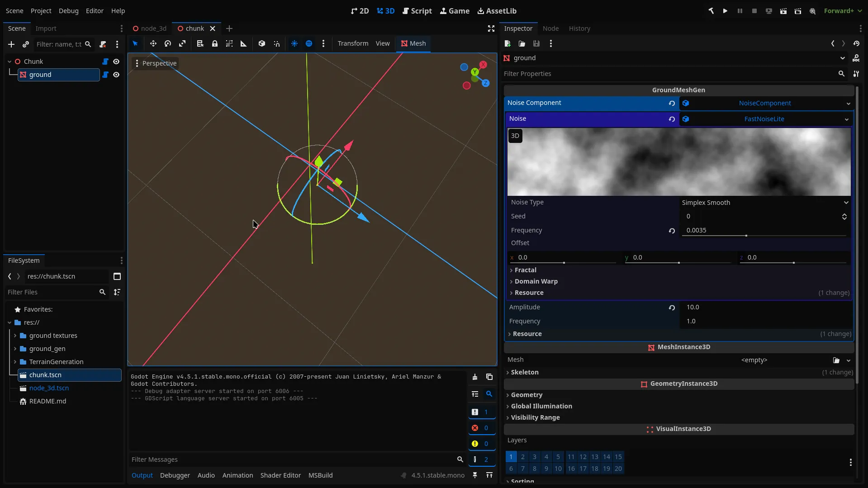Click the attach script icon in the Scene dock
This screenshot has width=868, height=488.
click(103, 44)
